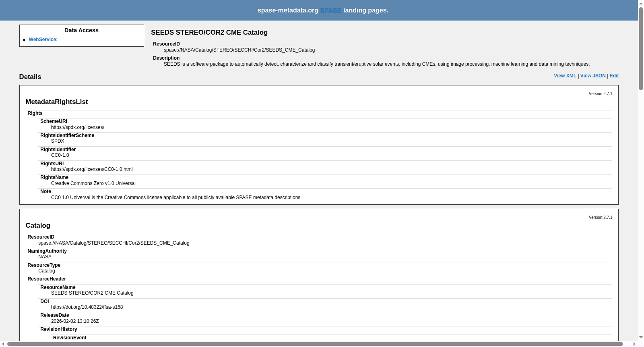Click the Data Access panel heading
Viewport: 644px width, 347px height.
point(81,30)
